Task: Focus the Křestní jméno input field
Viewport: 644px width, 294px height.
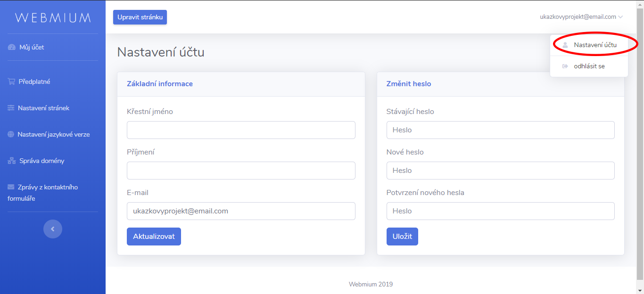Action: 241,130
